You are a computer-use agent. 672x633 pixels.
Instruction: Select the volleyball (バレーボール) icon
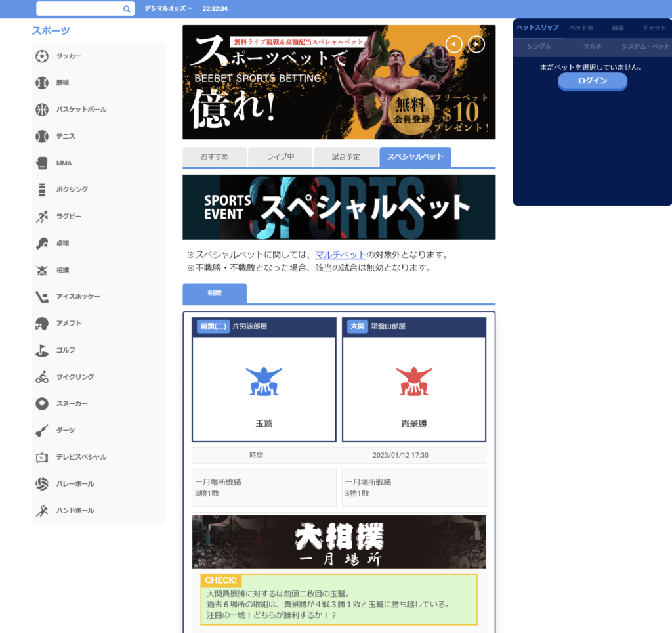[x=42, y=484]
